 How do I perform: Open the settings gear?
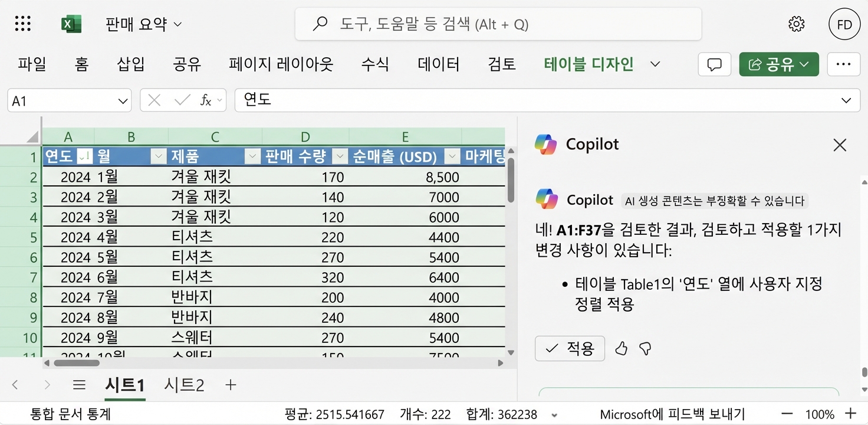point(797,24)
